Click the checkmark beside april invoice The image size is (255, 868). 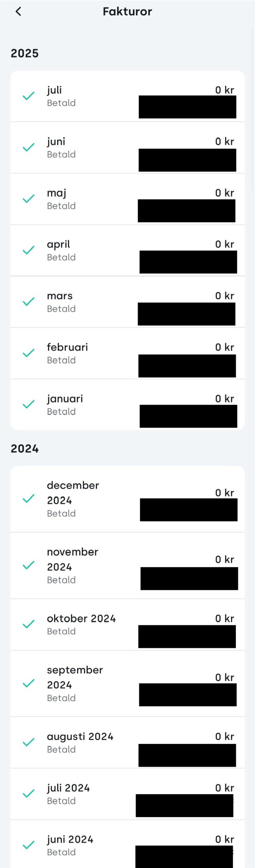pos(28,250)
